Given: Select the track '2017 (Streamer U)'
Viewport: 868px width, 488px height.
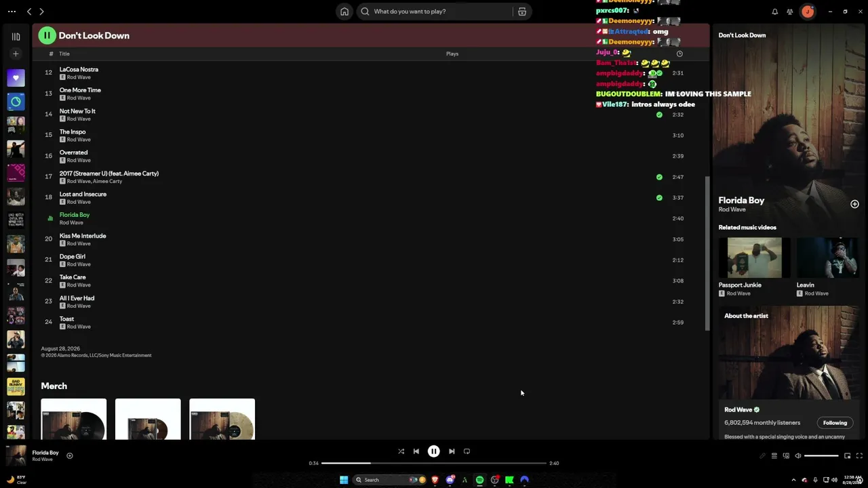Looking at the screenshot, I should [109, 174].
